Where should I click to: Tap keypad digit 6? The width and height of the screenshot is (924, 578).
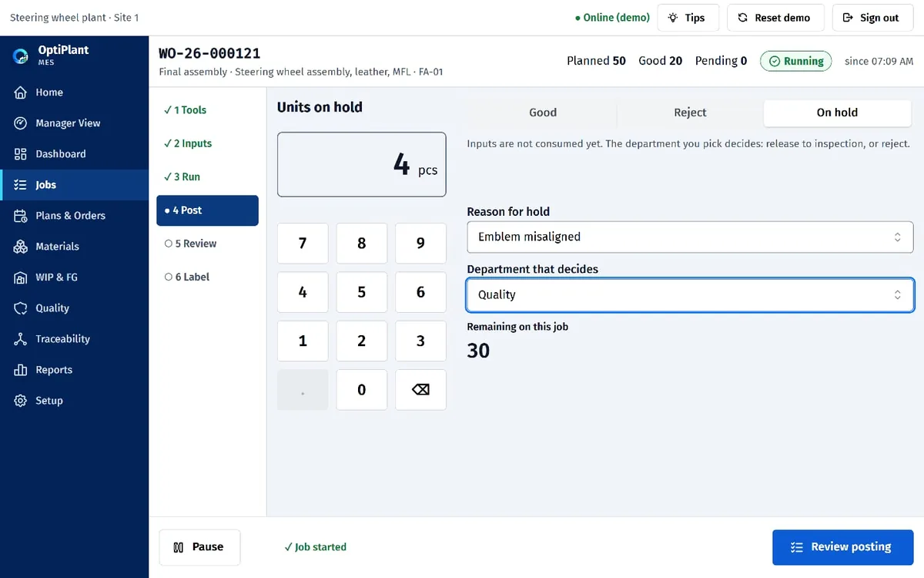tap(420, 292)
